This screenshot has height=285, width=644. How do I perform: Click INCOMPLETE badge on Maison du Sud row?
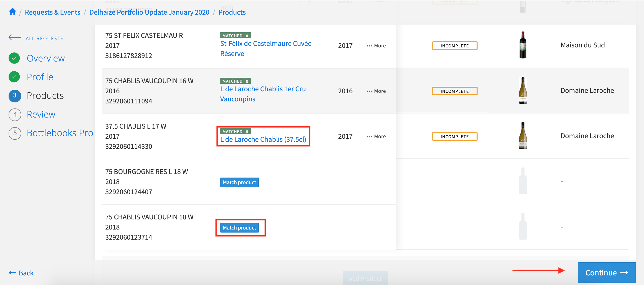(455, 46)
